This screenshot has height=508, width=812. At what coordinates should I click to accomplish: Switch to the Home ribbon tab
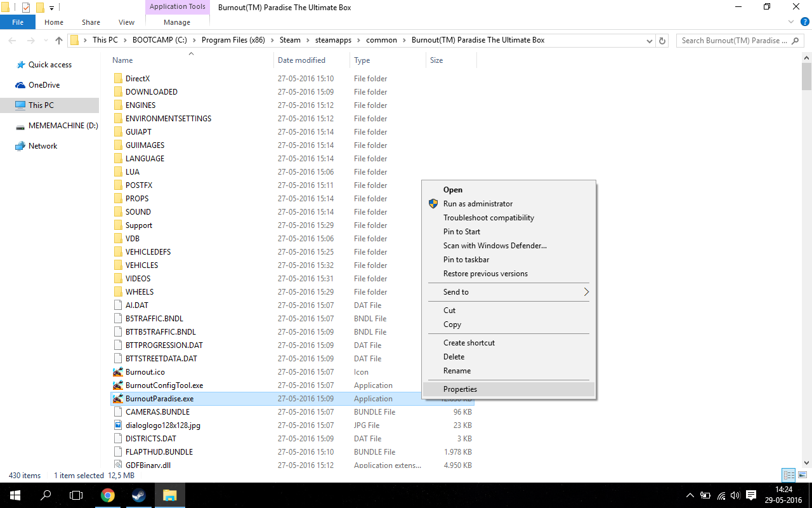coord(54,22)
